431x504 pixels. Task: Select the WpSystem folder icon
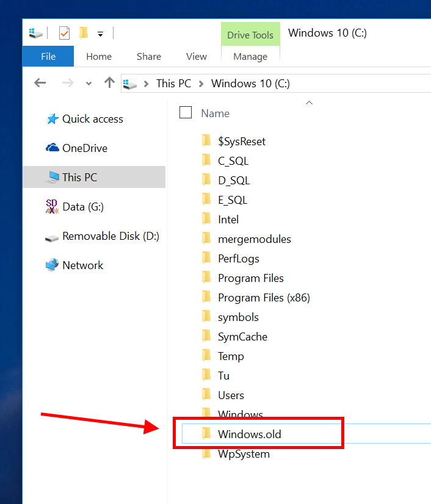[x=206, y=453]
